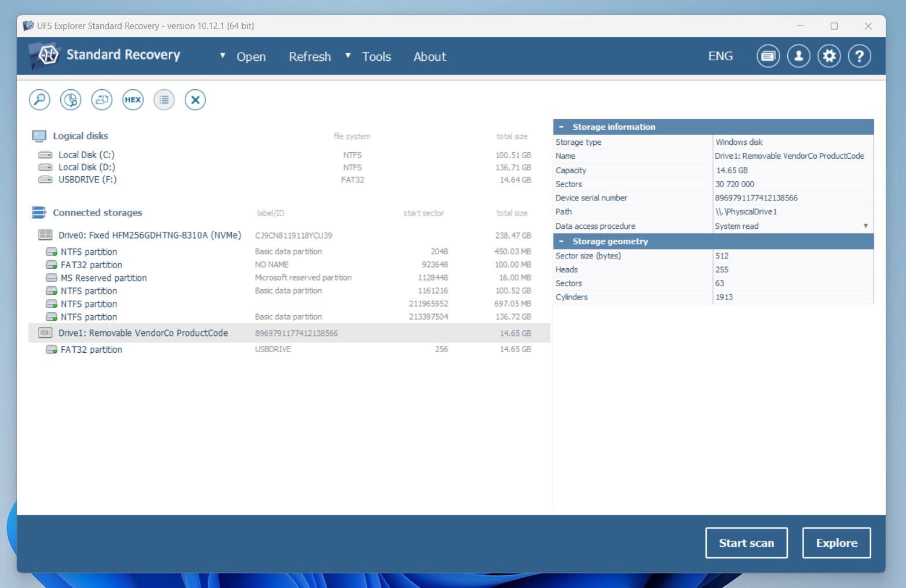The height and width of the screenshot is (588, 906).
Task: Click the Explore button
Action: [836, 543]
